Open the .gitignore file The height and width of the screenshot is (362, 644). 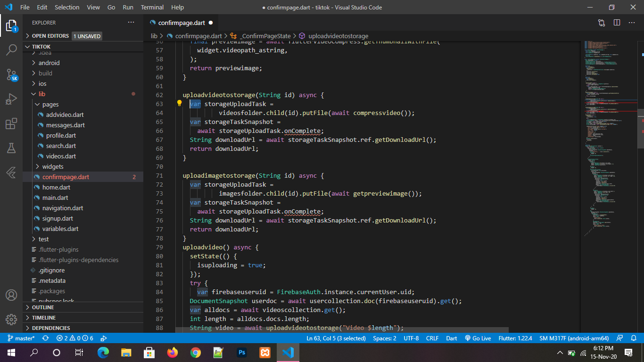click(83, 270)
